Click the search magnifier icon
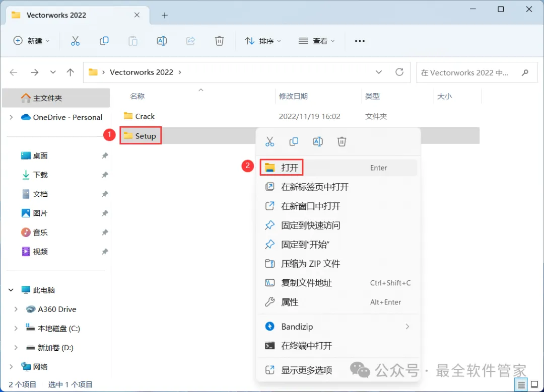 525,72
